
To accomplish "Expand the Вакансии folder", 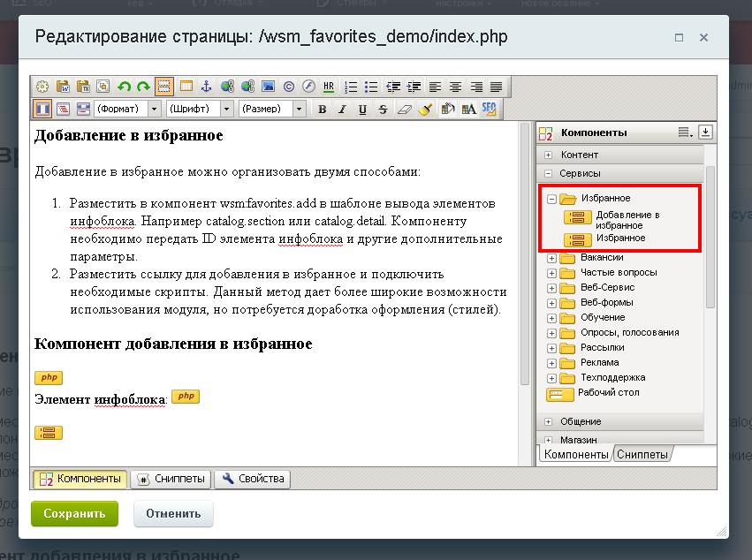I will pyautogui.click(x=552, y=258).
